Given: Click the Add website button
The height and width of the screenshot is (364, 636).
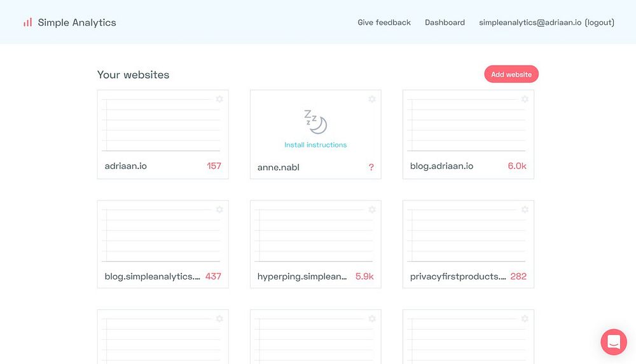Looking at the screenshot, I should 511,74.
